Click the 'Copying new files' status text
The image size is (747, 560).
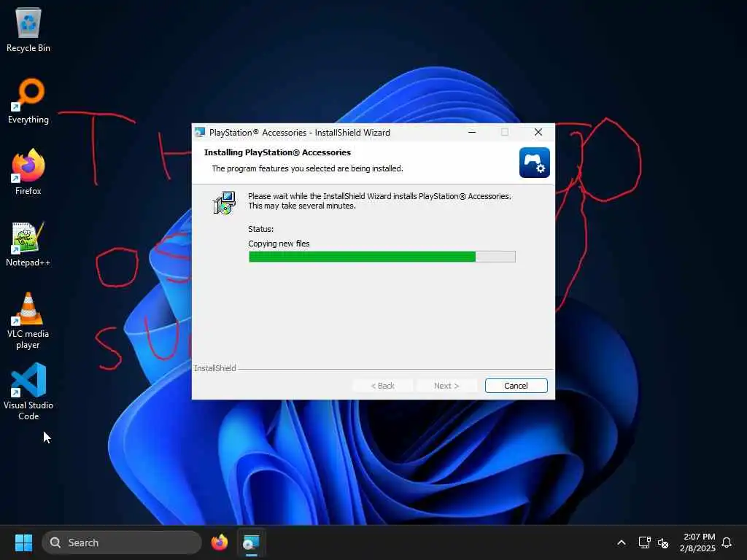point(279,244)
